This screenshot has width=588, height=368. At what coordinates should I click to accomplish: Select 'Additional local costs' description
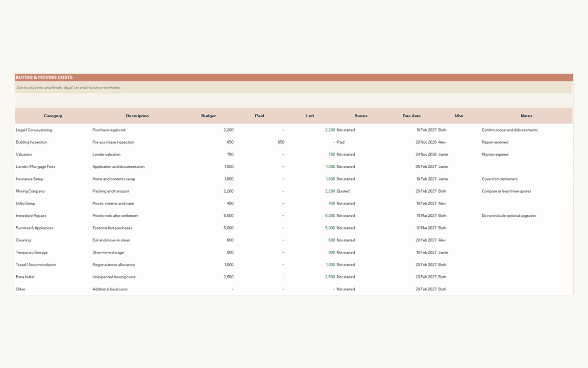110,289
